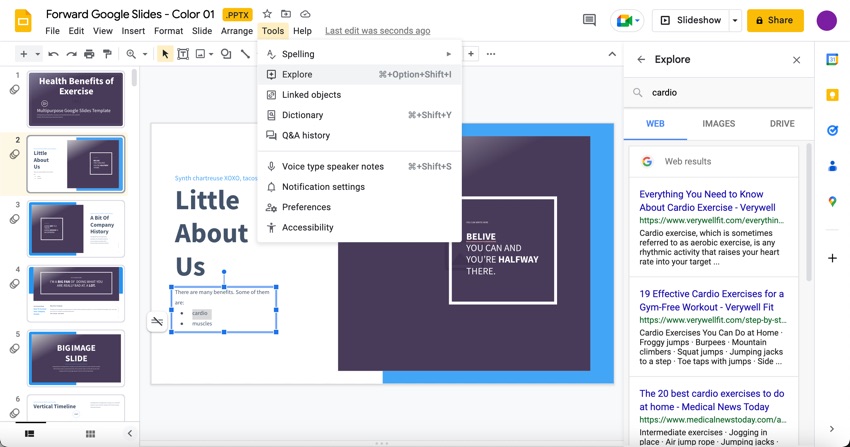This screenshot has width=850, height=447.
Task: Select the Big Image Slide thumbnail
Action: click(x=76, y=357)
